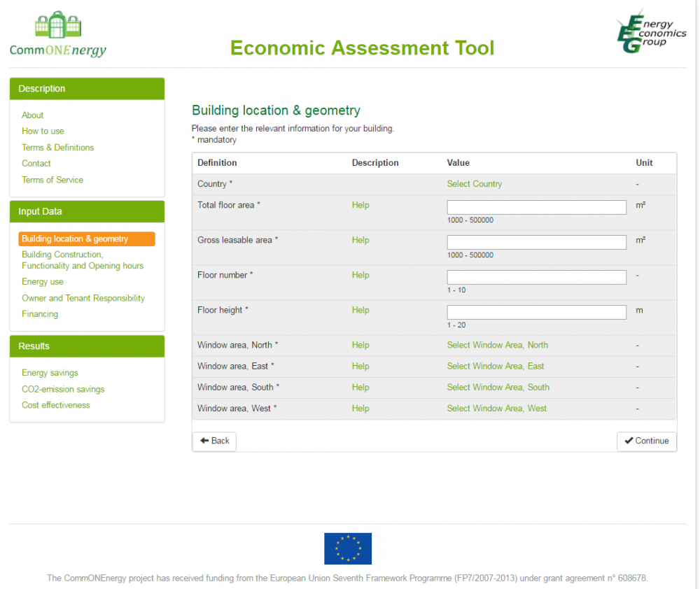
Task: Focus the Total floor area input field
Action: point(537,207)
